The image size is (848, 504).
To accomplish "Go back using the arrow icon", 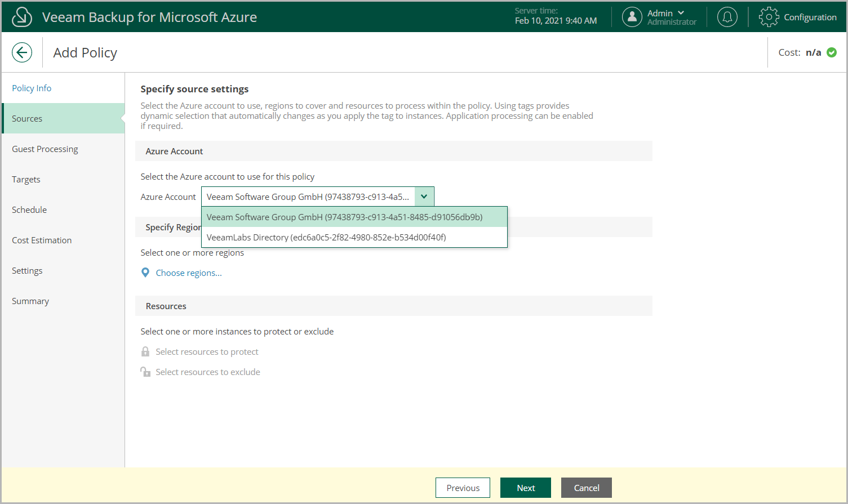I will (x=22, y=53).
